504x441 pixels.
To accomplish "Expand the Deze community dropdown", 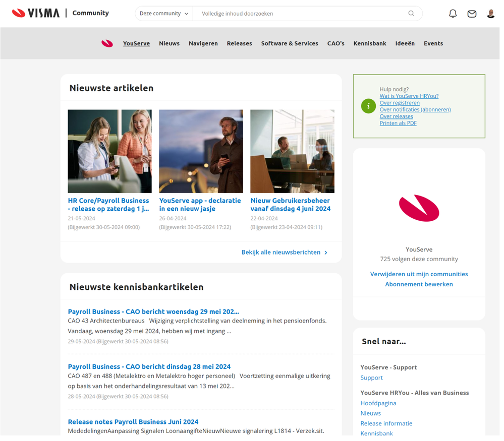I will pyautogui.click(x=163, y=14).
